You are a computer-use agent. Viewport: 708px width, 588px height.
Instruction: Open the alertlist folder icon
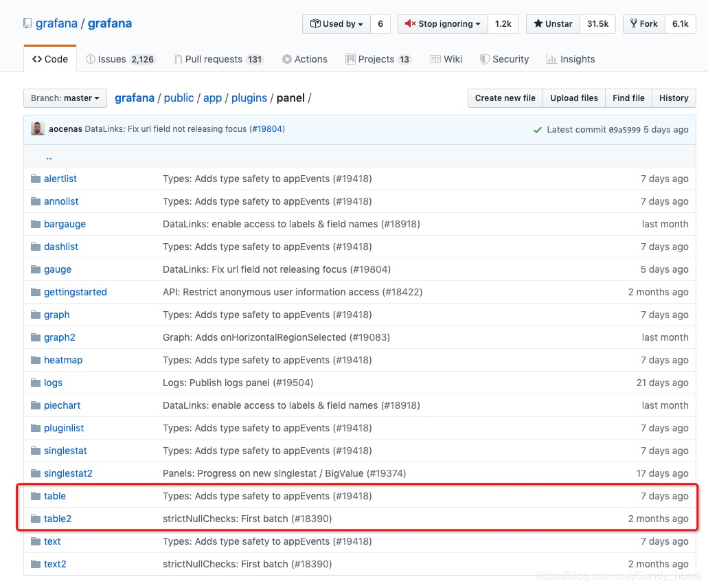coord(36,179)
